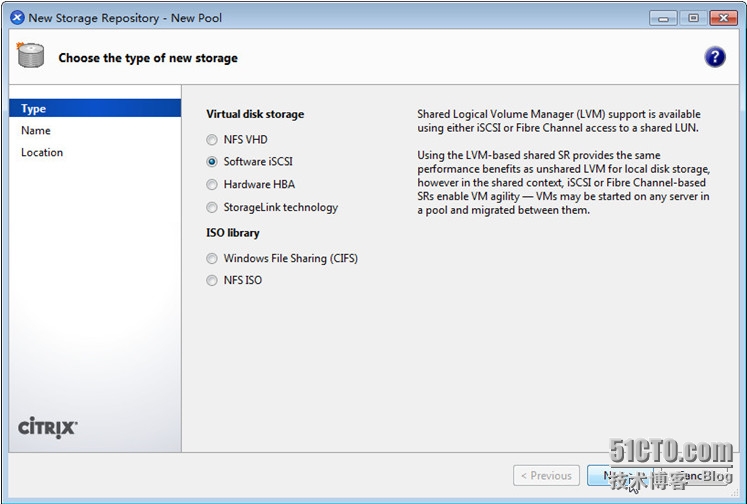Select the NFS VHD radio button
Screen dimensions: 747x504
pyautogui.click(x=212, y=140)
